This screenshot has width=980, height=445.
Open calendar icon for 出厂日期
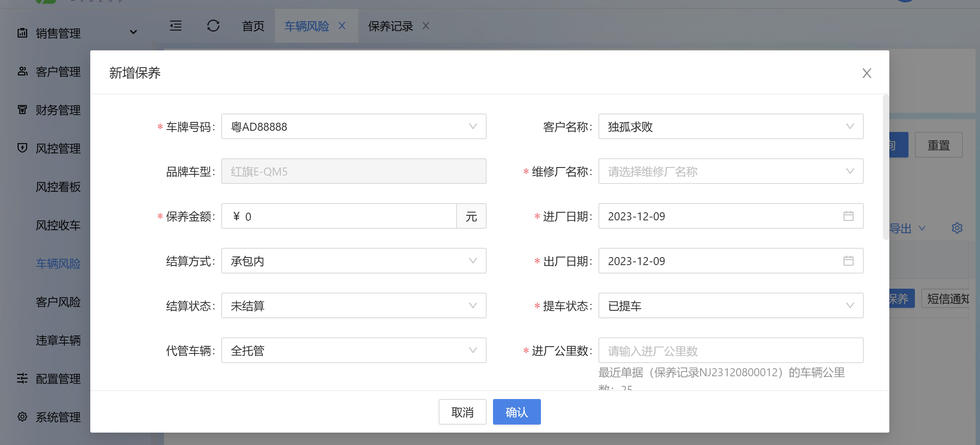pyautogui.click(x=848, y=261)
